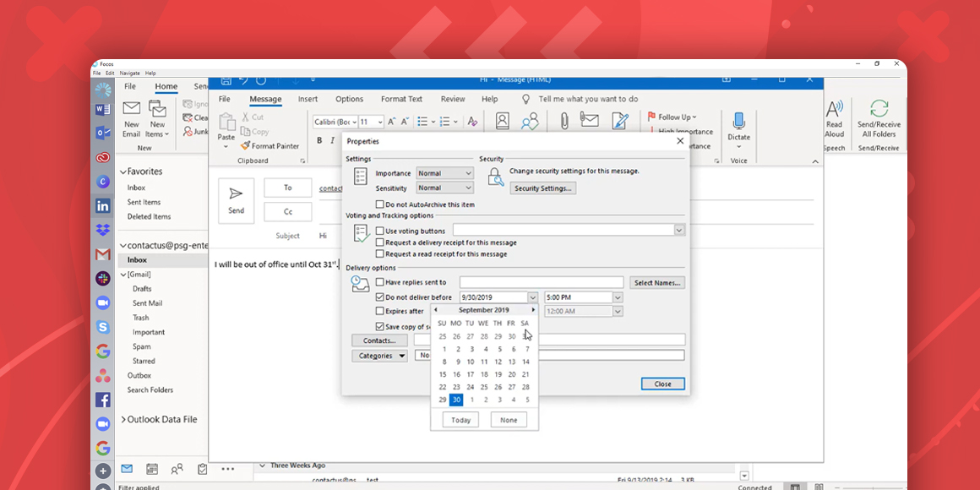Clear all formatting icon

pyautogui.click(x=472, y=122)
